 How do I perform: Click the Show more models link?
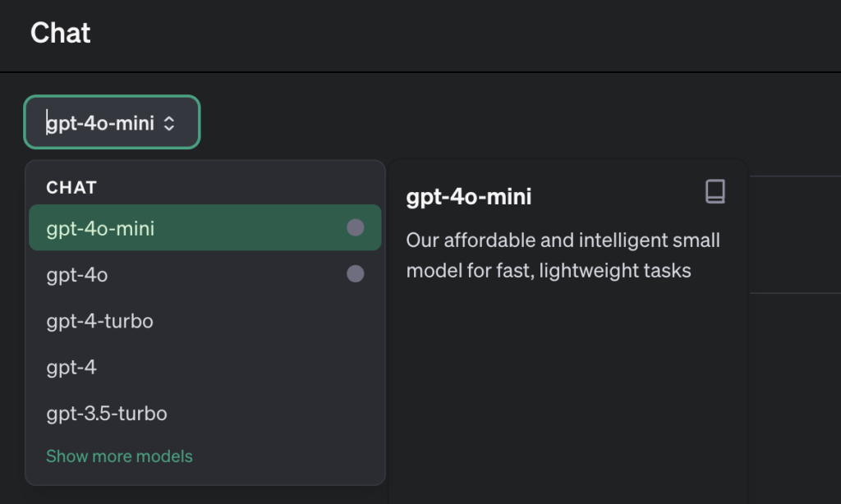point(119,456)
